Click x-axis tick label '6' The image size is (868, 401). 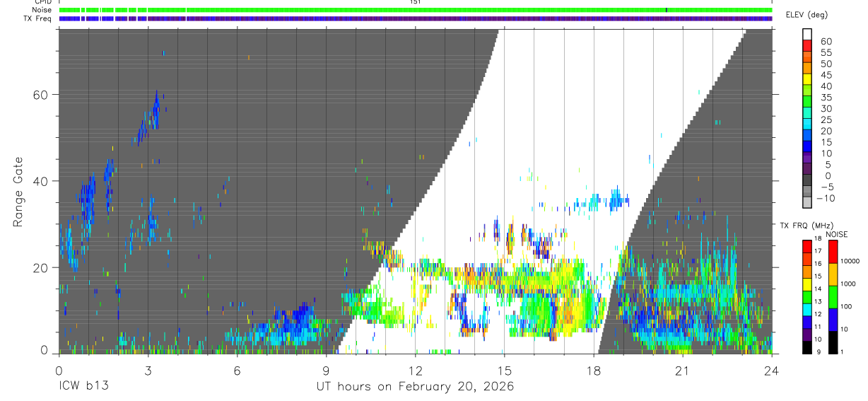click(x=237, y=370)
